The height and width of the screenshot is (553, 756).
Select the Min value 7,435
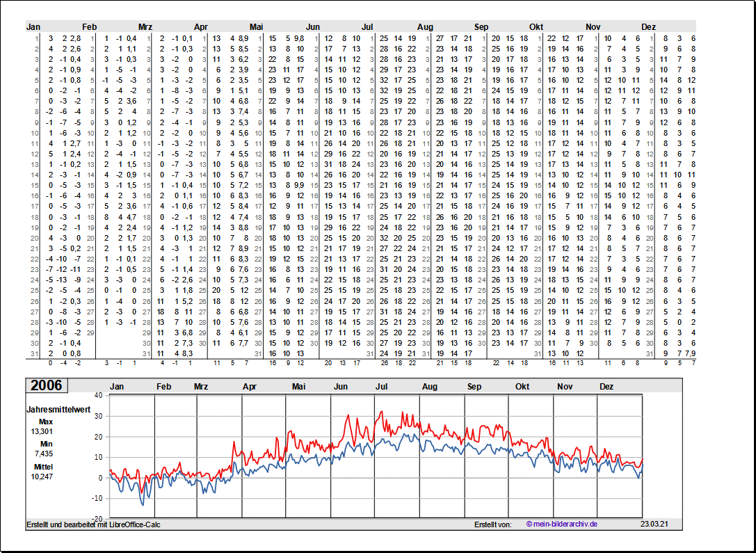[x=40, y=454]
